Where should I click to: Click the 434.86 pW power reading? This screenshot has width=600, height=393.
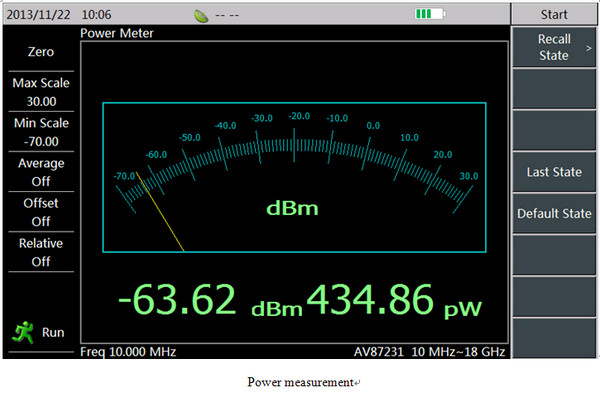coord(394,300)
